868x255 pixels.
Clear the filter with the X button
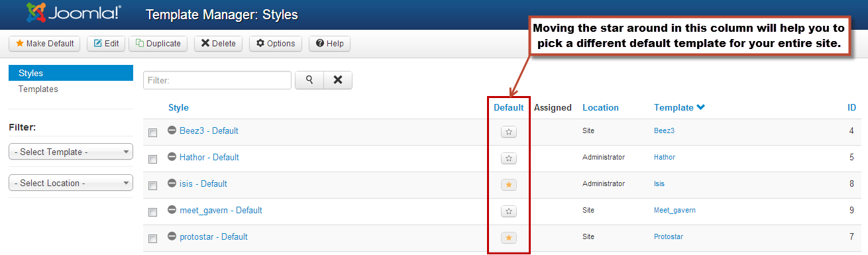(x=338, y=80)
